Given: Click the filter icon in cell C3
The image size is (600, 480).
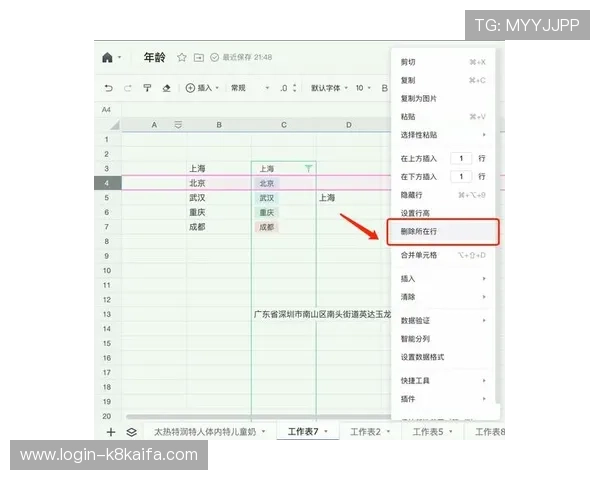Looking at the screenshot, I should point(308,168).
